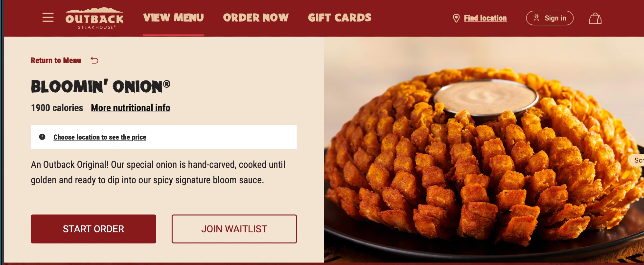Image resolution: width=644 pixels, height=265 pixels.
Task: Click the location pin icon
Action: tap(456, 18)
